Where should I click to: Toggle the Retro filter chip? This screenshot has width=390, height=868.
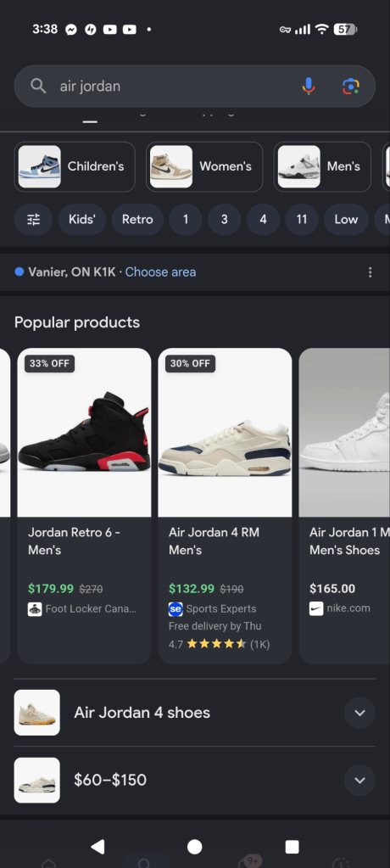(x=137, y=219)
